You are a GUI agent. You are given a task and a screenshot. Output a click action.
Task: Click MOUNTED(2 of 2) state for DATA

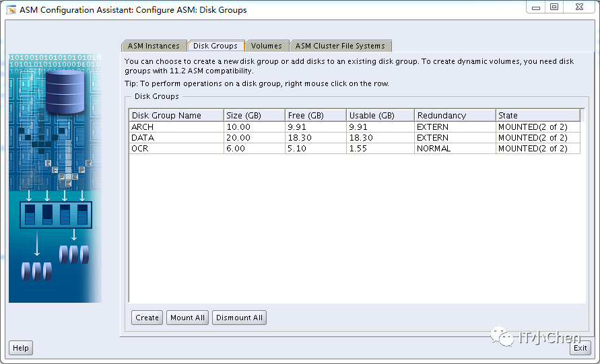click(538, 138)
